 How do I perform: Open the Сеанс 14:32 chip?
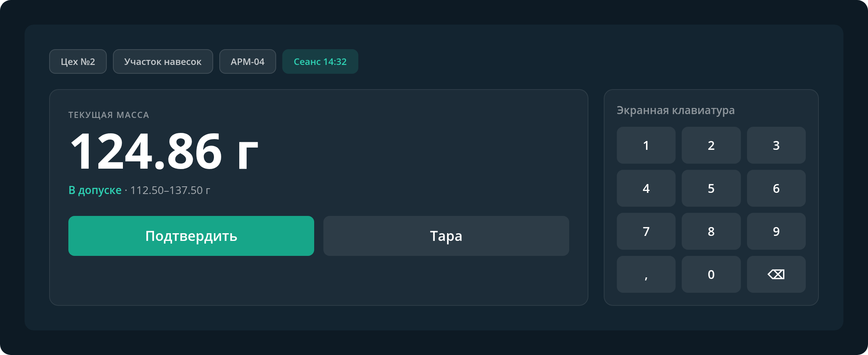[320, 61]
